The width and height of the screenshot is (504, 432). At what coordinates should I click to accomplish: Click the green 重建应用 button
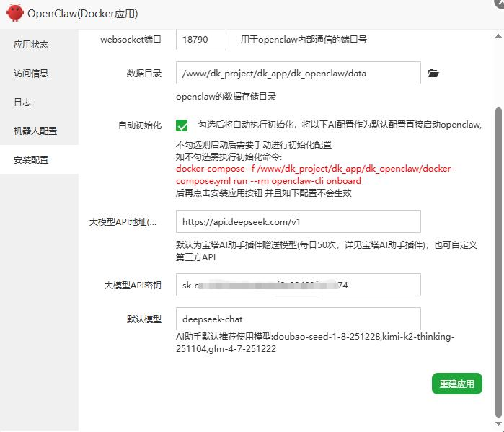tap(456, 384)
